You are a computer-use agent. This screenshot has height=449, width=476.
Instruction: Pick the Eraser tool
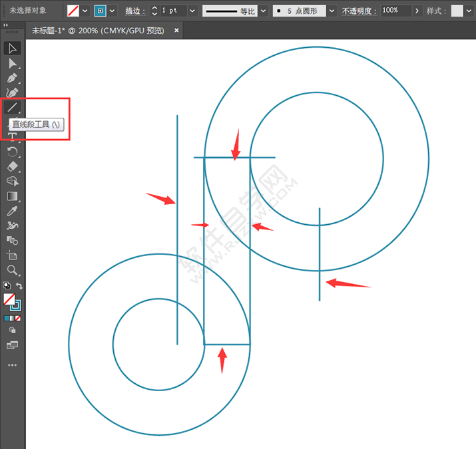pyautogui.click(x=12, y=166)
